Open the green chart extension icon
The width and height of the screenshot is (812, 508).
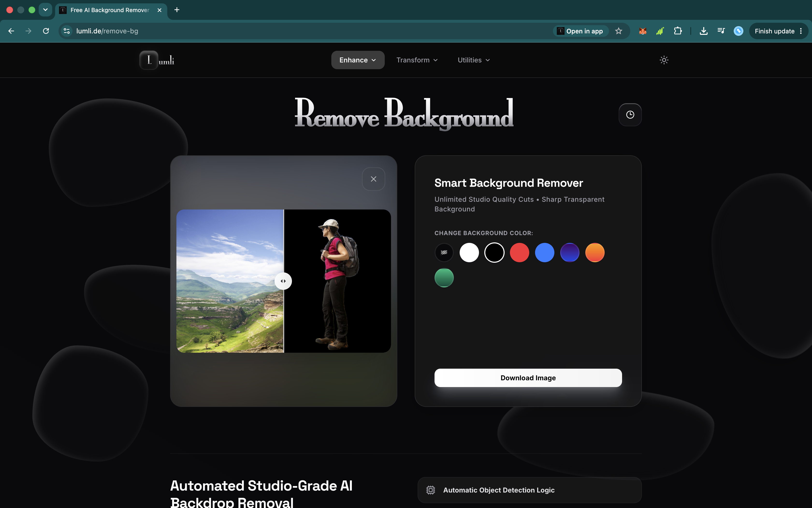660,31
